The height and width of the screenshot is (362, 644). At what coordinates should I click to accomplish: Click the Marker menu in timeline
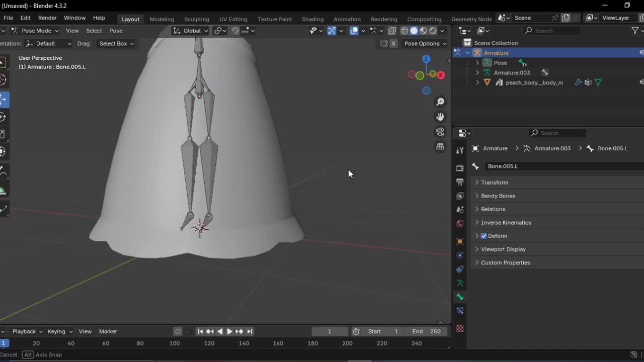coord(108,331)
